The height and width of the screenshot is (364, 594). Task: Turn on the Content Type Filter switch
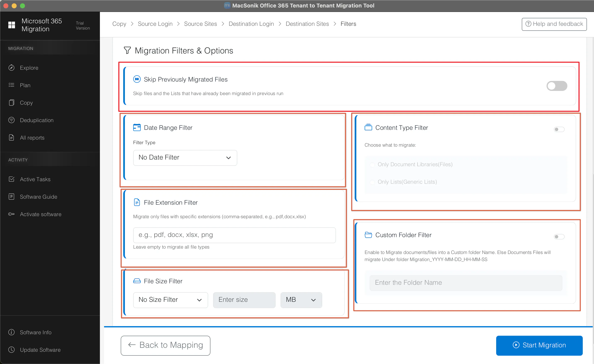pyautogui.click(x=559, y=129)
